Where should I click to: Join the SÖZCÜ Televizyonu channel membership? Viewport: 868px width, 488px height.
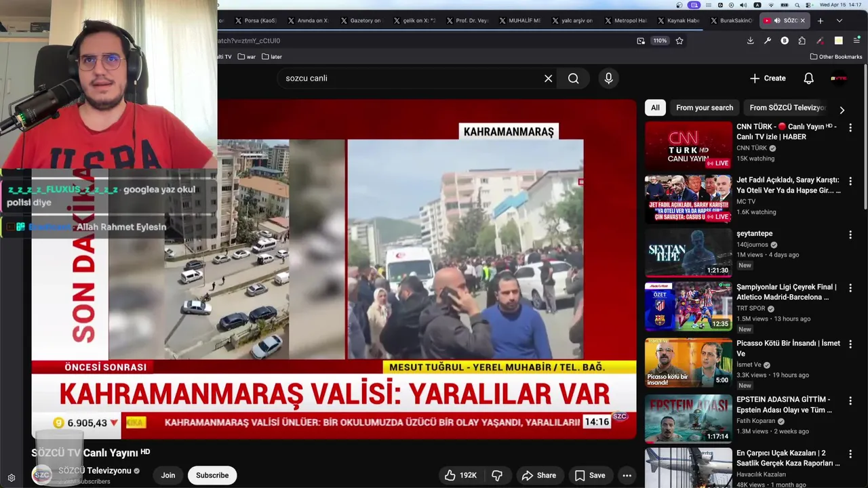[x=168, y=476]
